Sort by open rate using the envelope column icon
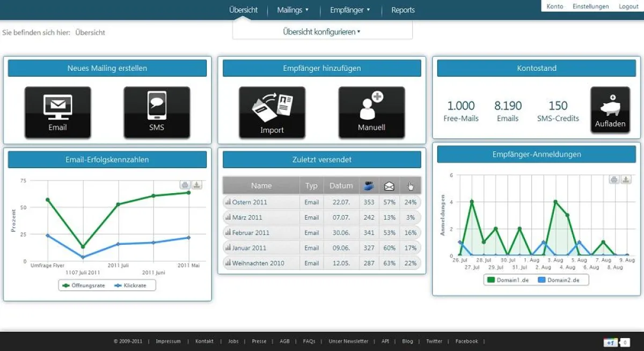 tap(389, 186)
